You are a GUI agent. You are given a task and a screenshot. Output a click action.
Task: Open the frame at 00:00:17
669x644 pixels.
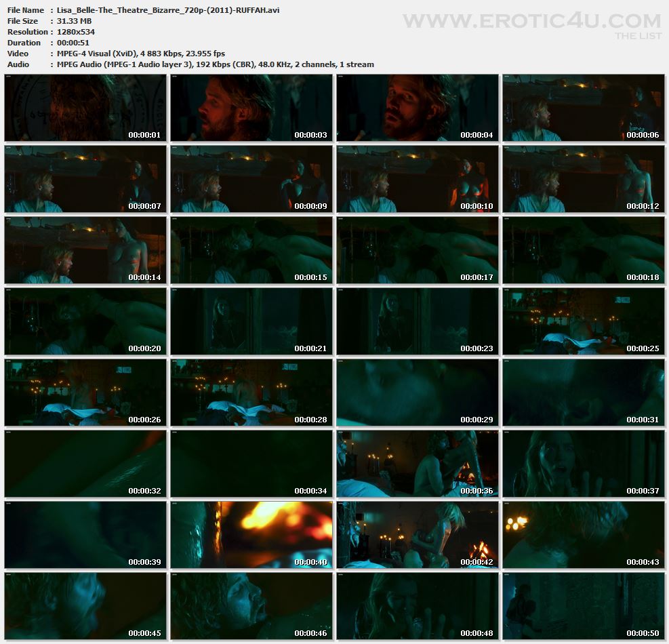418,250
